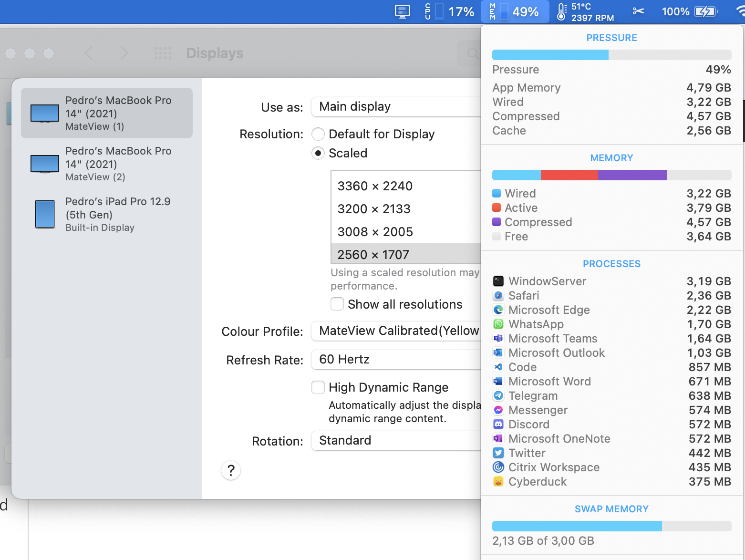The width and height of the screenshot is (745, 560).
Task: Click the Twitter process icon
Action: coord(498,453)
